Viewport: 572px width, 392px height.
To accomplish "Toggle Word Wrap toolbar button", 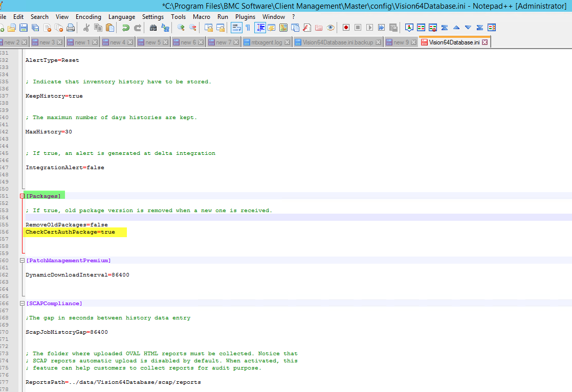I will tap(236, 28).
